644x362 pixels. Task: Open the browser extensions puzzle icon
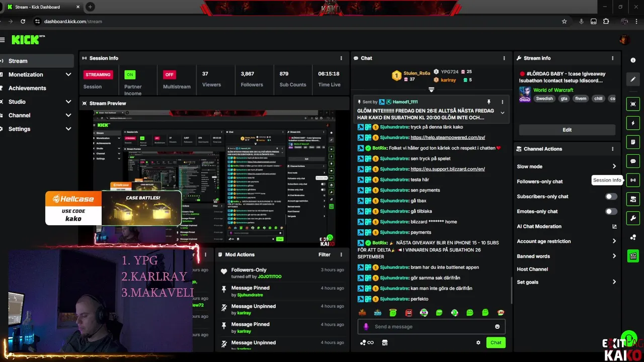[606, 22]
